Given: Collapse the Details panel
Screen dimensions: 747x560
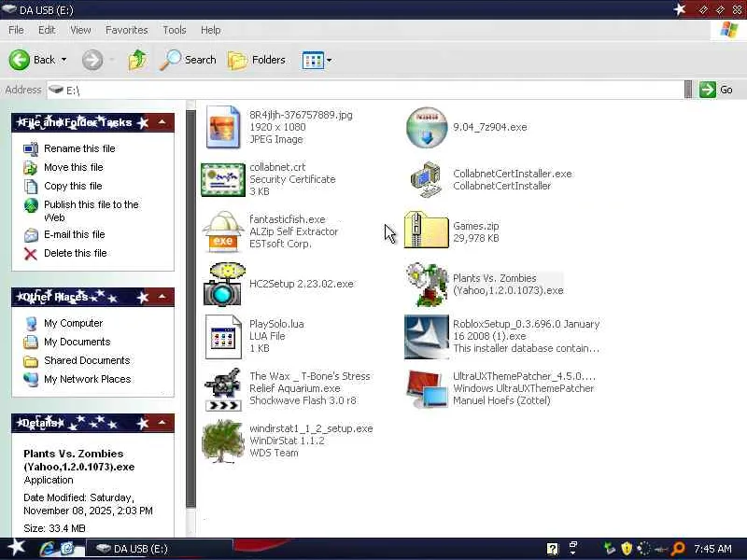Looking at the screenshot, I should 162,423.
